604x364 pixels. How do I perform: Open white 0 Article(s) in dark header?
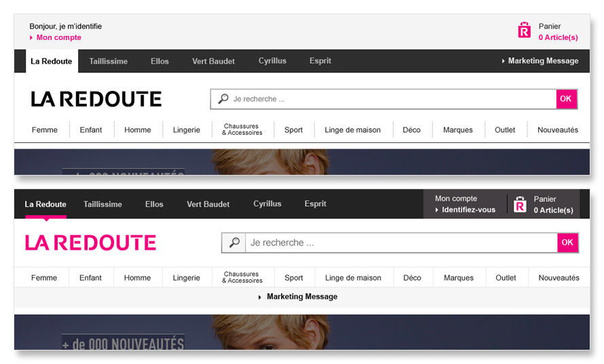pyautogui.click(x=553, y=210)
